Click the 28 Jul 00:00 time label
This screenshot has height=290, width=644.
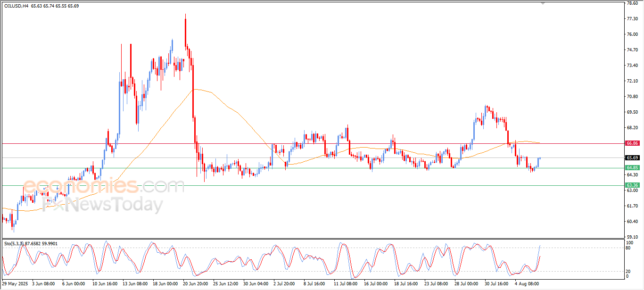[467, 284]
